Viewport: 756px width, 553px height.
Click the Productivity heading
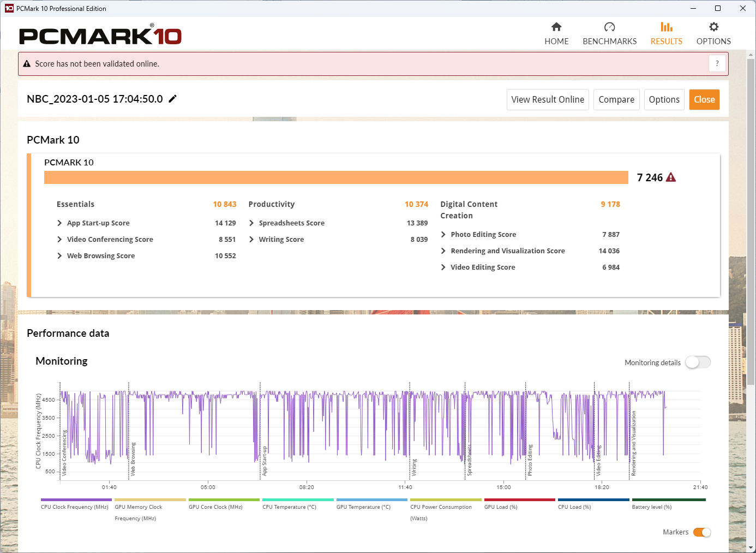point(272,204)
